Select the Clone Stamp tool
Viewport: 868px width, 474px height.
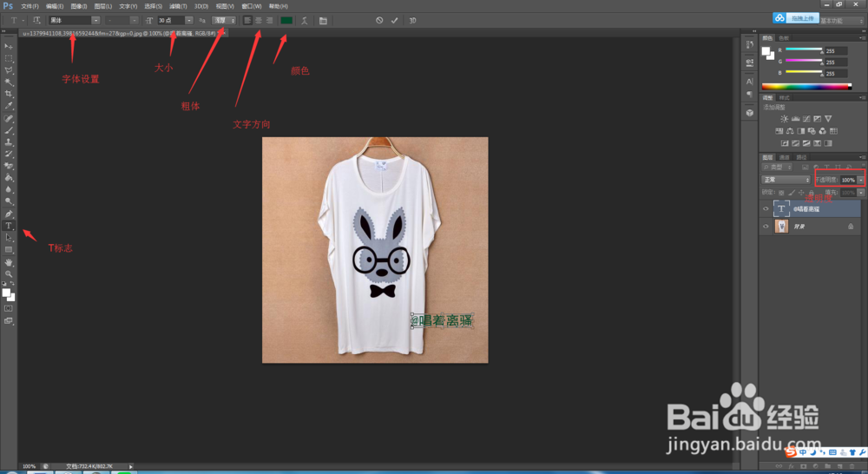(x=9, y=142)
